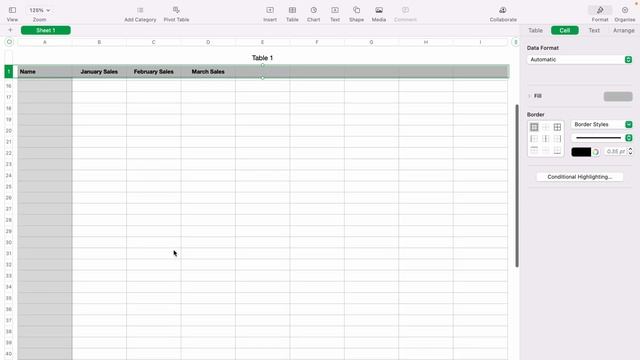
Task: Create a Pivot Table from toolbar
Action: coord(176,10)
